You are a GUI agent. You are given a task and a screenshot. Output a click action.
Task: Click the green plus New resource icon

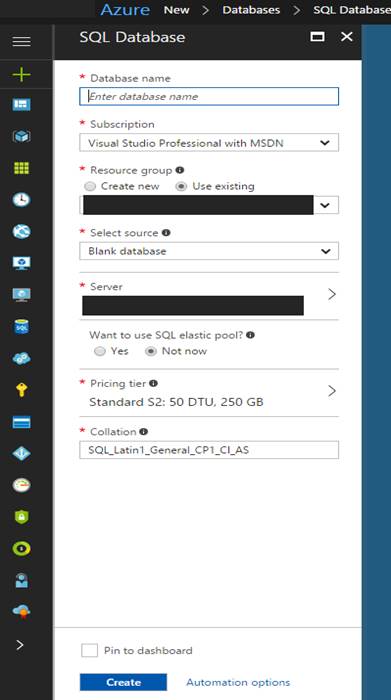pyautogui.click(x=21, y=74)
